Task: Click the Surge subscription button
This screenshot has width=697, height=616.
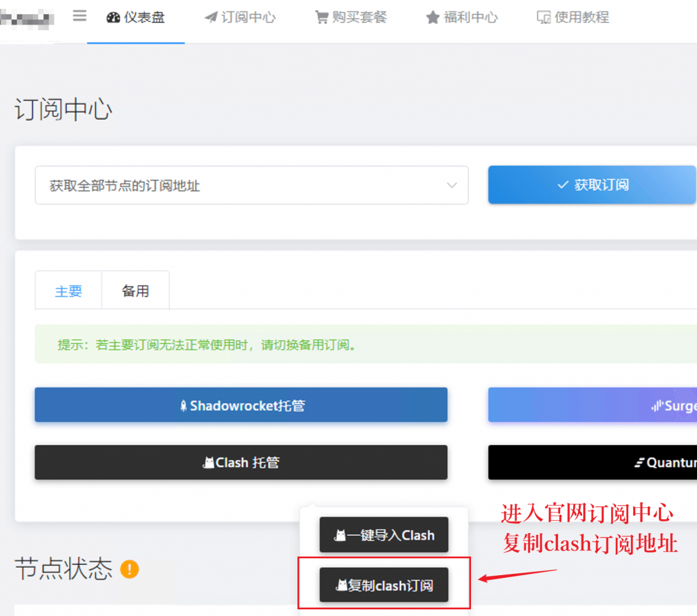Action: [x=592, y=405]
